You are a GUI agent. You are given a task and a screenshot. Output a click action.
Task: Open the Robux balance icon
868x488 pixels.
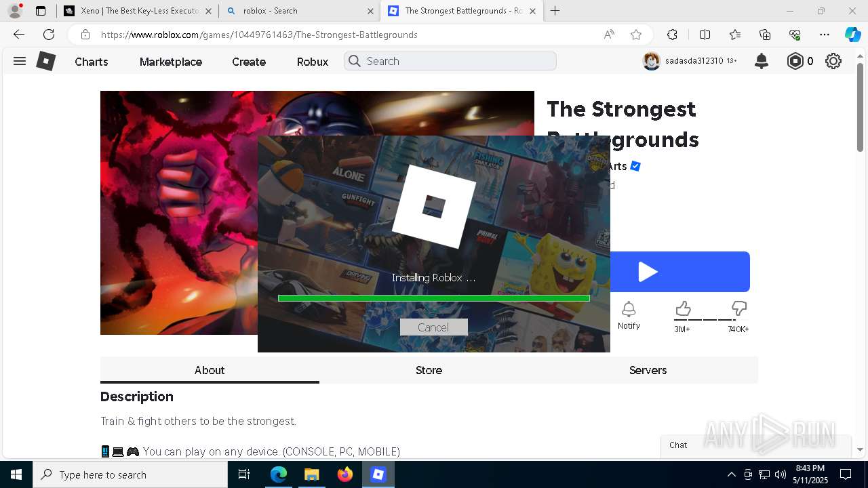[795, 61]
